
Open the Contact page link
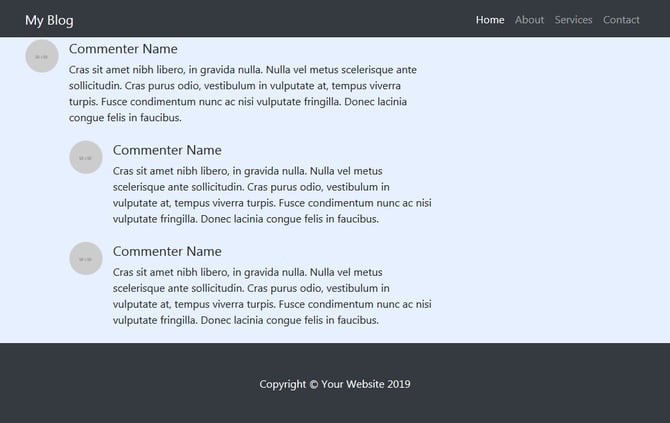(621, 20)
